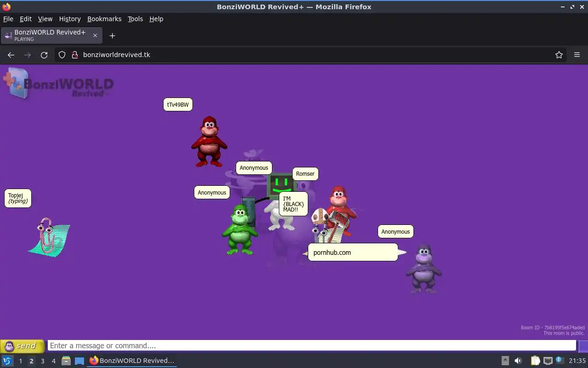
Task: Click the insecure connection padlock icon
Action: tap(75, 55)
